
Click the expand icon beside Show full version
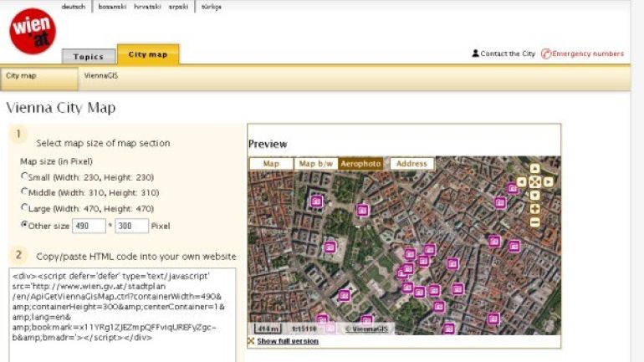(x=251, y=341)
